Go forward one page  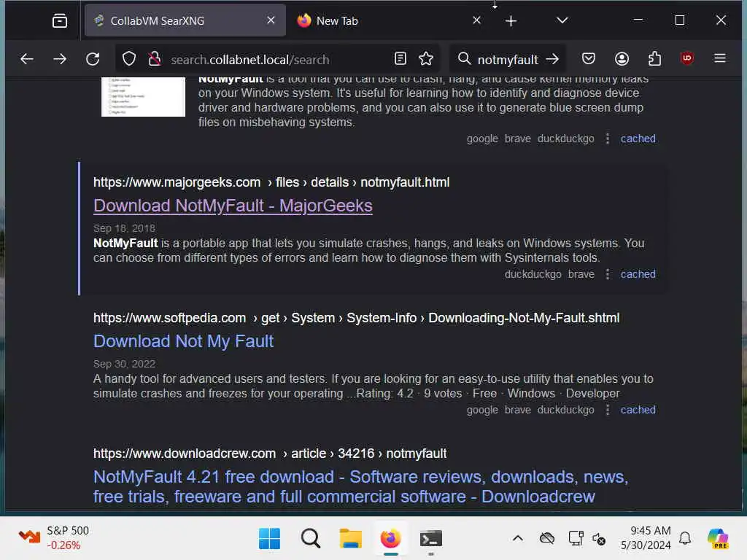click(60, 59)
